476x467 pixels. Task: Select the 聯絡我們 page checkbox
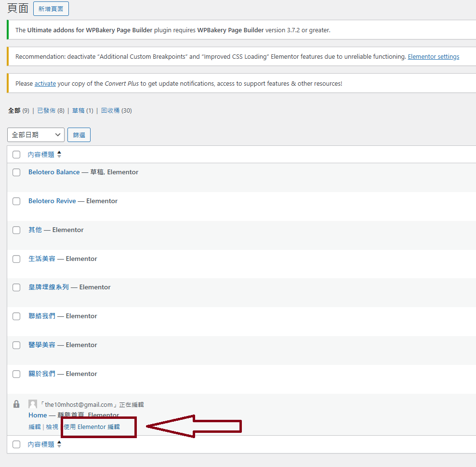coord(16,316)
